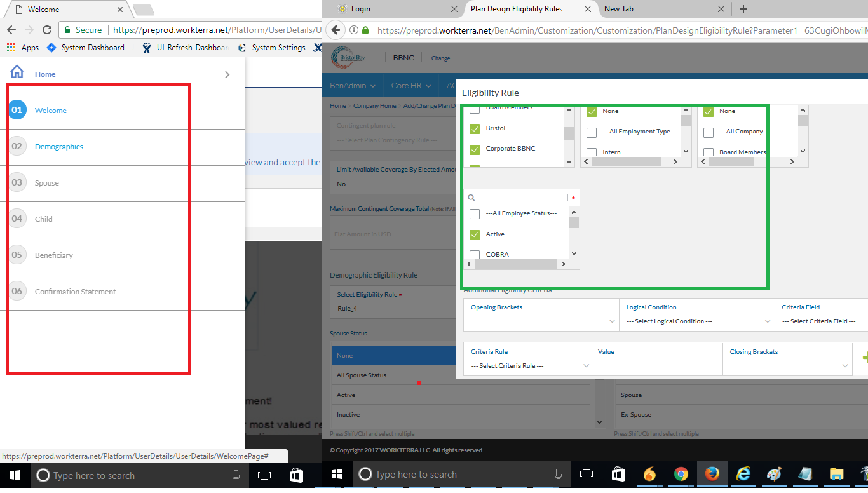Click the page reload icon in the left browser
The width and height of the screenshot is (868, 493).
point(47,29)
